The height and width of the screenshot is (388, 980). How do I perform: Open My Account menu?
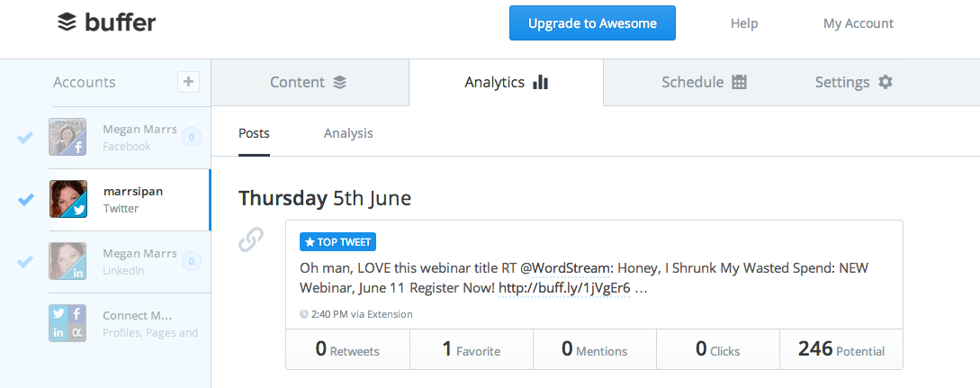pyautogui.click(x=859, y=23)
